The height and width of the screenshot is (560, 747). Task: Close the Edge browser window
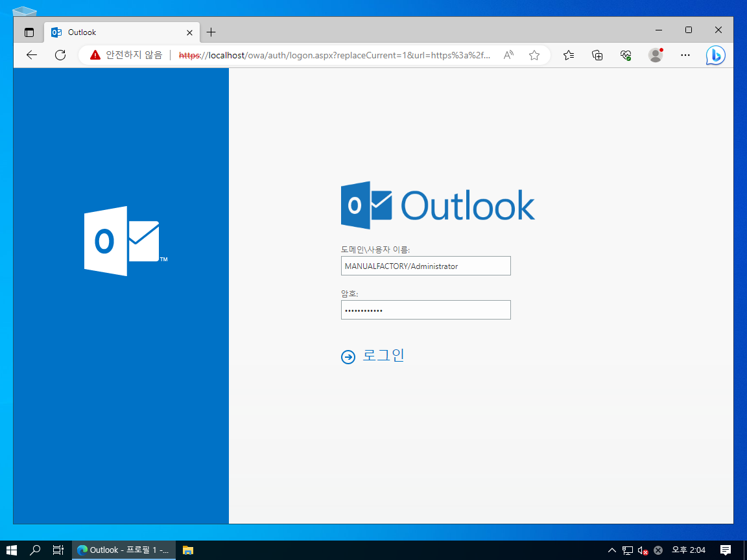[718, 30]
